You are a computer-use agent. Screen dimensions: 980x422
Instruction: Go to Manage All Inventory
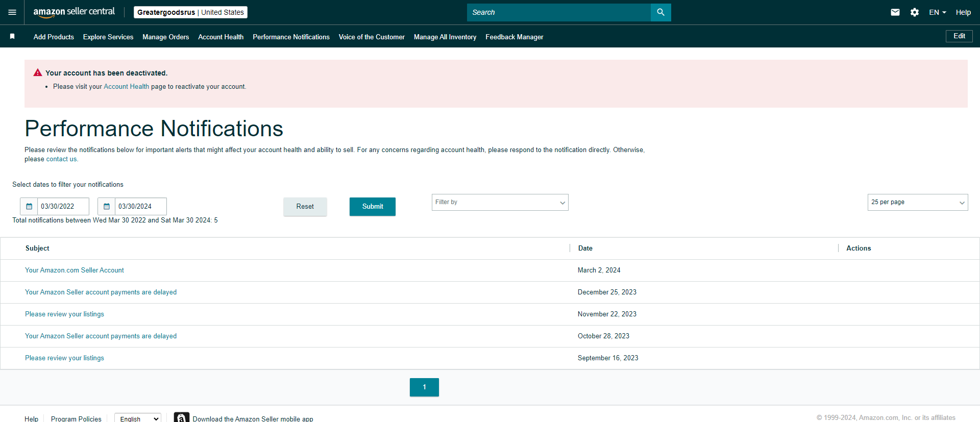coord(445,37)
